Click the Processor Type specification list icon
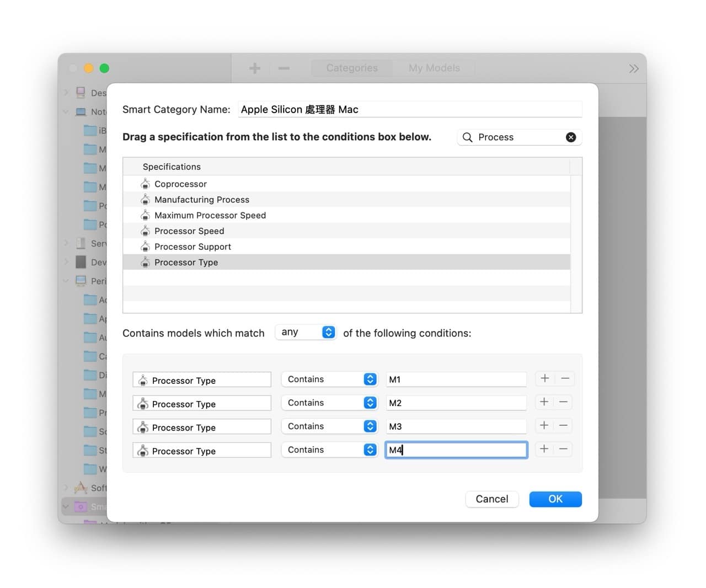Image resolution: width=706 pixels, height=588 pixels. pos(145,262)
